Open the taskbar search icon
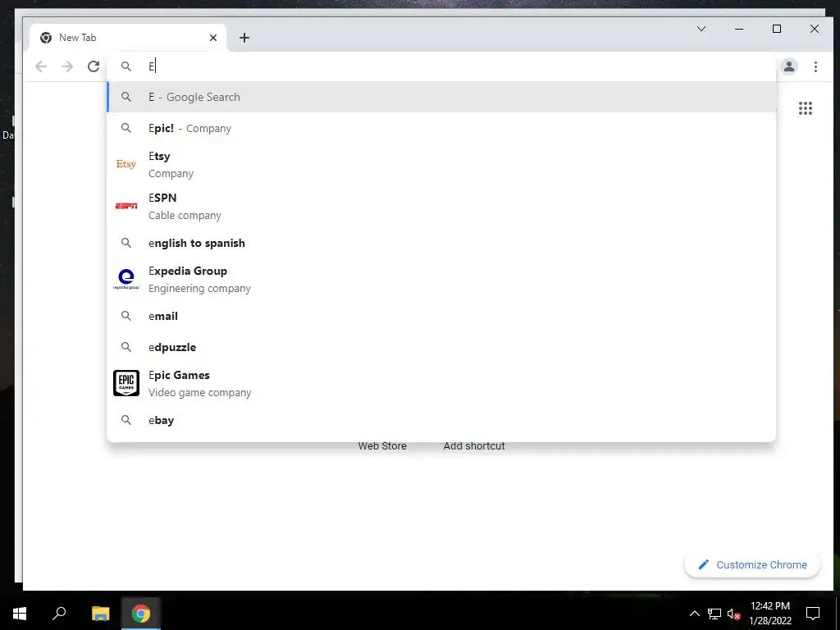The image size is (840, 630). point(59,613)
